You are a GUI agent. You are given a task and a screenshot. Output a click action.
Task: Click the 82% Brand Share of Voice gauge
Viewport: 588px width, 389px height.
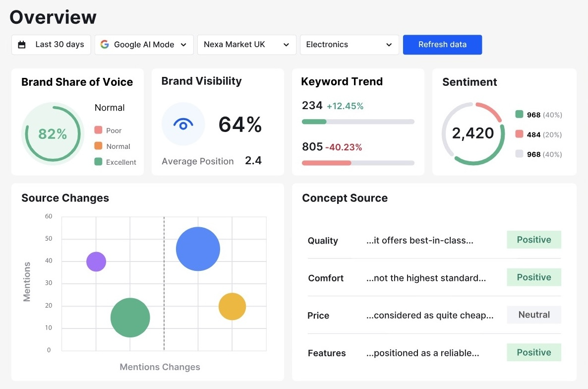point(53,134)
